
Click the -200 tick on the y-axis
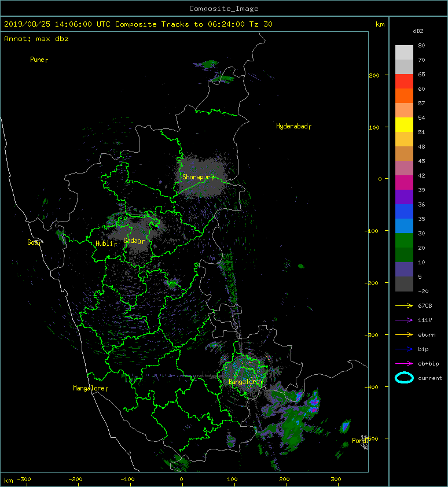[x=371, y=283]
